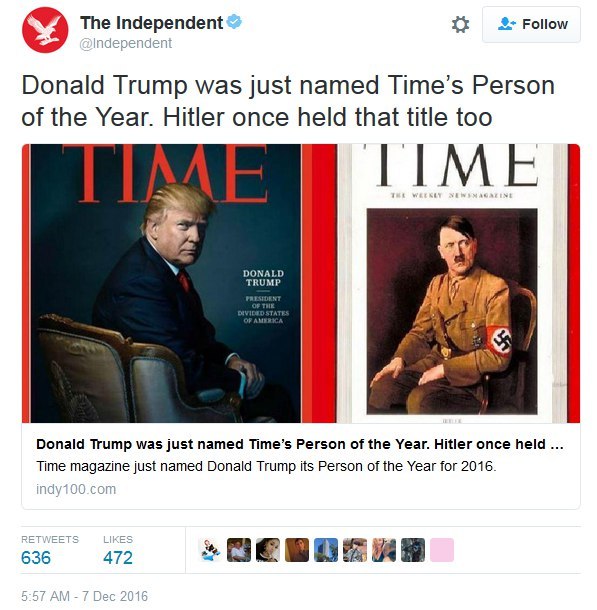Click the blue verified badge
The image size is (597, 610).
(x=234, y=21)
